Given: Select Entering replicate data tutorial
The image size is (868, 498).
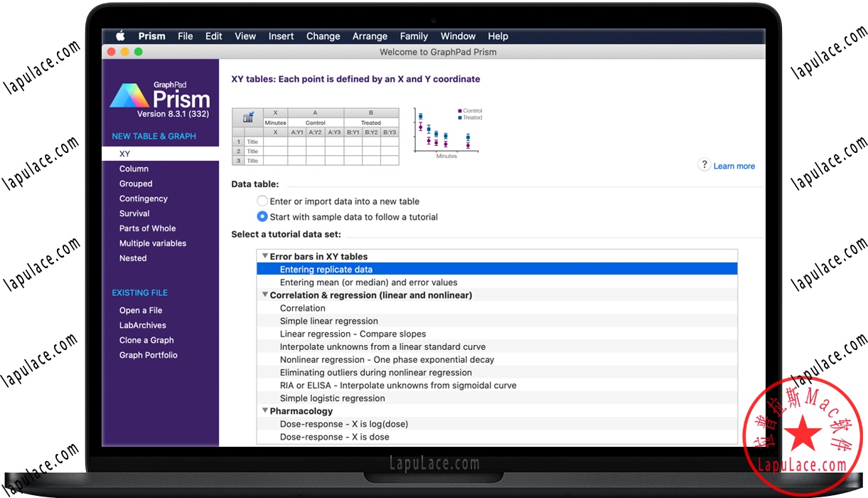Looking at the screenshot, I should coord(497,270).
